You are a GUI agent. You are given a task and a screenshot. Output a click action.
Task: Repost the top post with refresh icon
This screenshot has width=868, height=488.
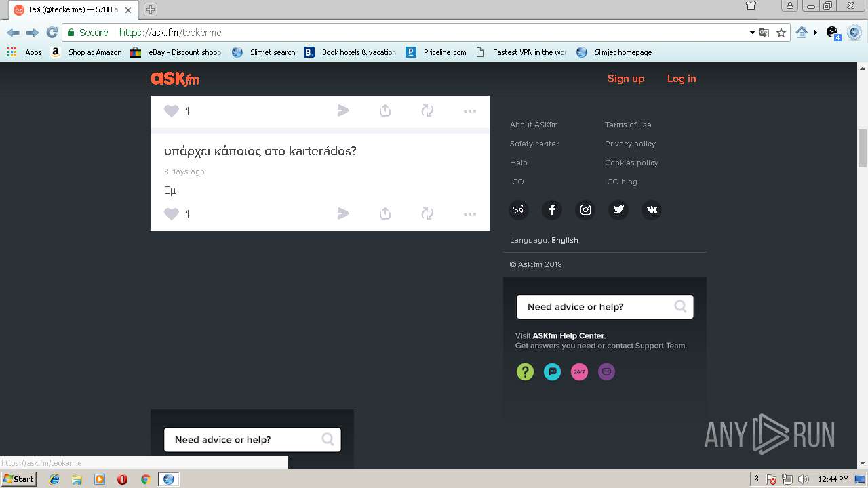pyautogui.click(x=427, y=110)
